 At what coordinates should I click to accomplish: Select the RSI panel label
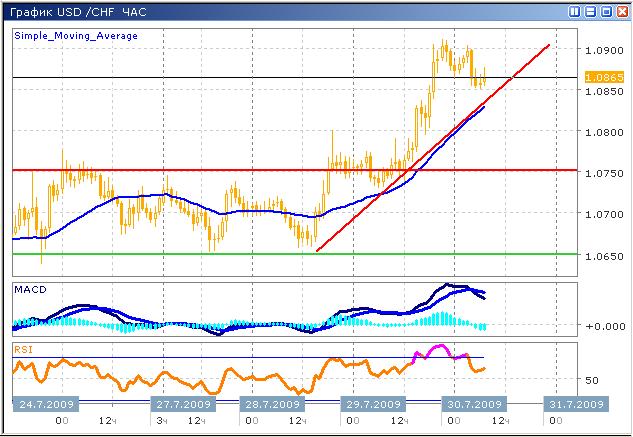[x=23, y=349]
